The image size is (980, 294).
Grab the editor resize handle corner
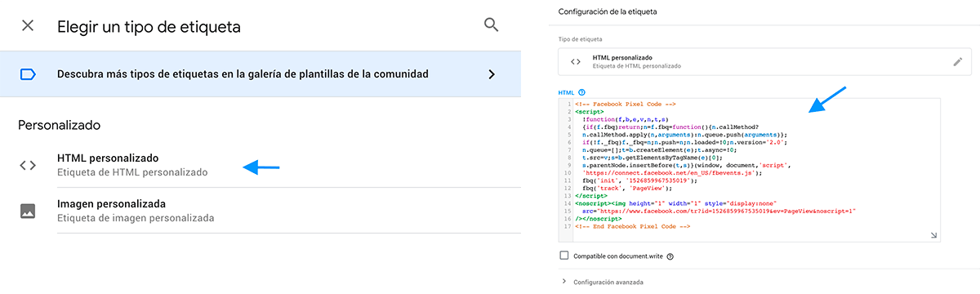934,236
